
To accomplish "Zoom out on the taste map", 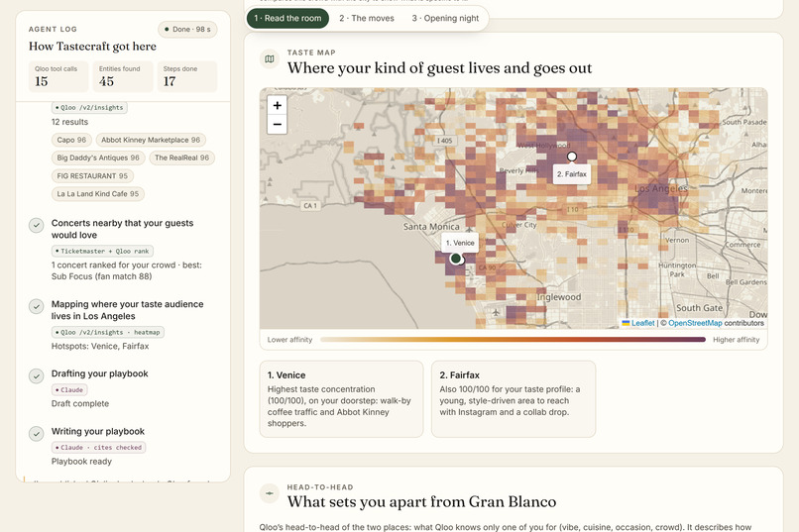I will (278, 124).
